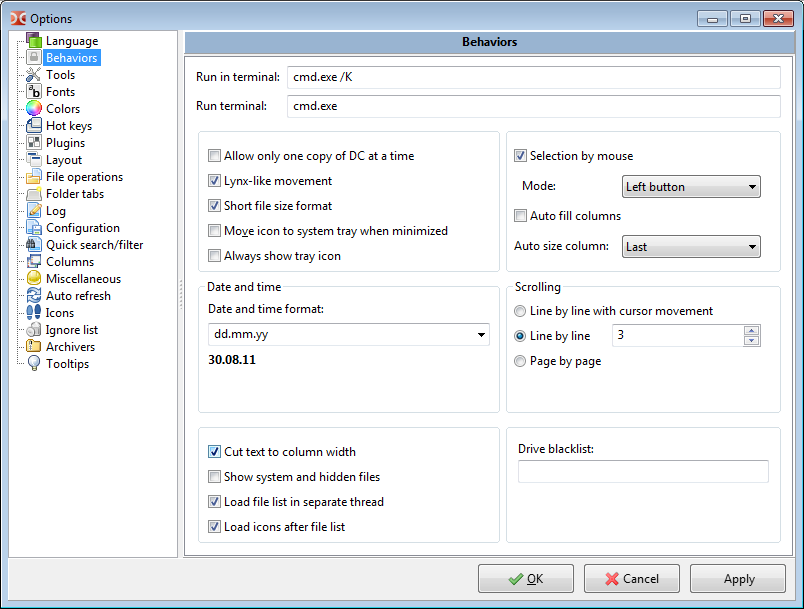Check Always show tray icon
Screen dimensions: 804x609
(x=214, y=255)
